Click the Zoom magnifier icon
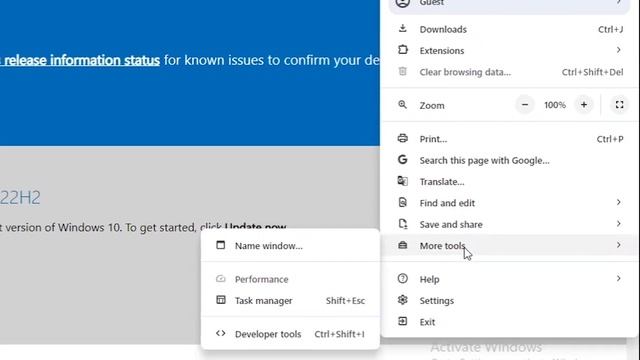Image resolution: width=640 pixels, height=360 pixels. pyautogui.click(x=402, y=104)
